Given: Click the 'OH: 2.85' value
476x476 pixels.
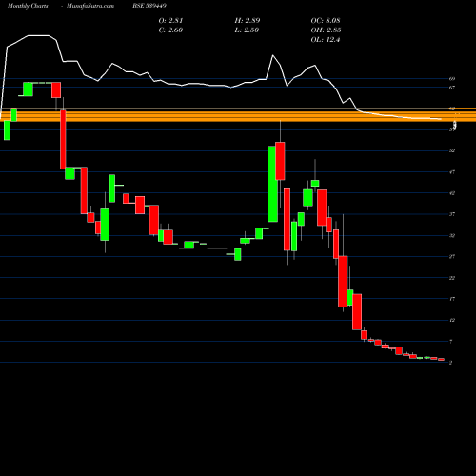Looking at the screenshot, I should tap(326, 30).
